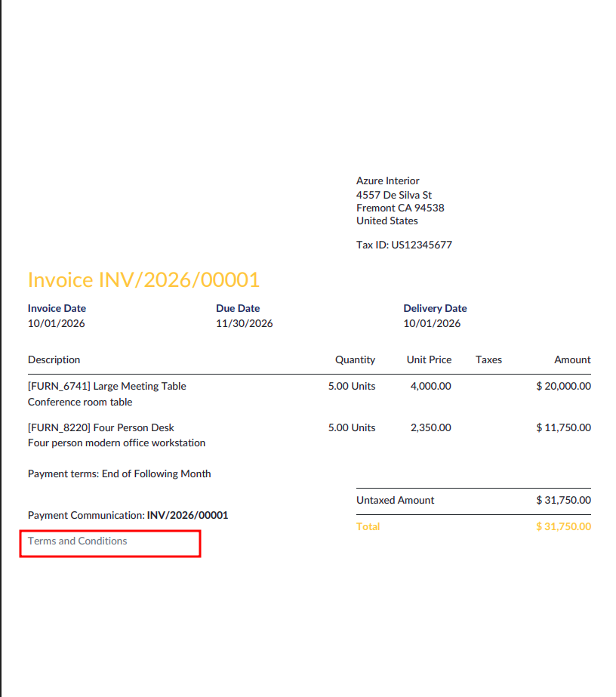616x697 pixels.
Task: Click the yellow total $ 31,750.00
Action: [x=564, y=527]
